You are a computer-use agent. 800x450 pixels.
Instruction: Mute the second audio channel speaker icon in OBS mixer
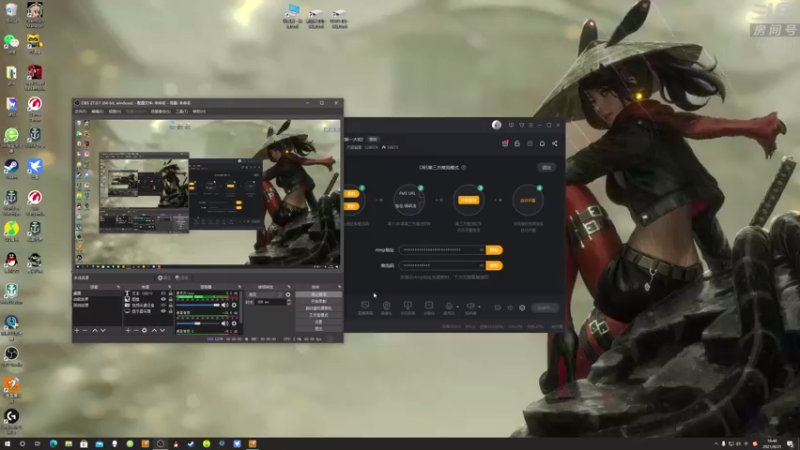click(225, 323)
